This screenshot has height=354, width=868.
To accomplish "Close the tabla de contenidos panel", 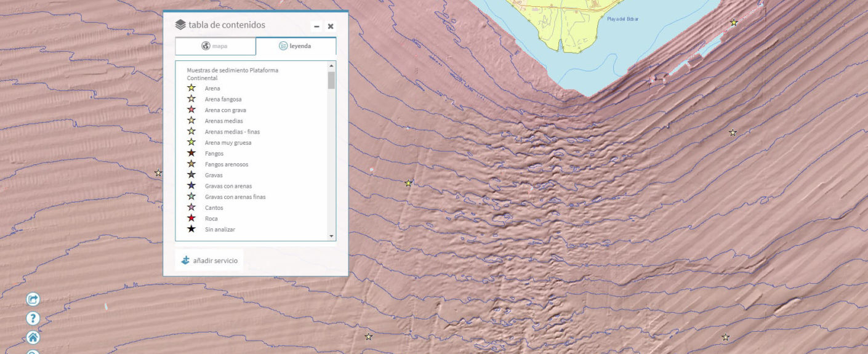I will (x=331, y=26).
